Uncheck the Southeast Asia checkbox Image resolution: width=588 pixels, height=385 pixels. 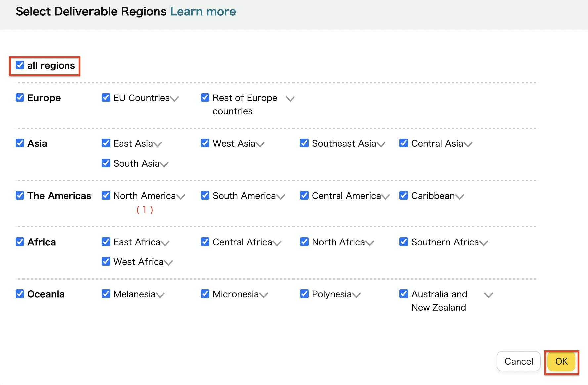tap(304, 143)
